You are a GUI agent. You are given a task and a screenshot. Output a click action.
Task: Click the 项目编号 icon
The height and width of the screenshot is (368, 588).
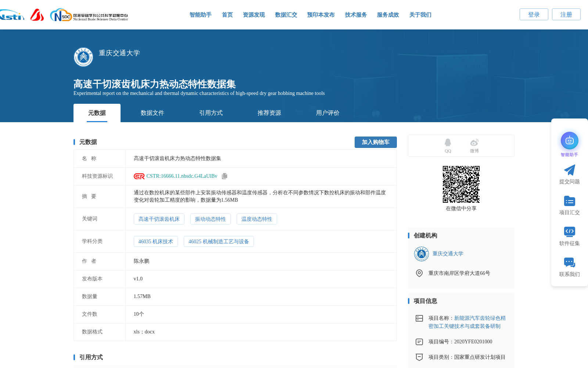tap(419, 342)
